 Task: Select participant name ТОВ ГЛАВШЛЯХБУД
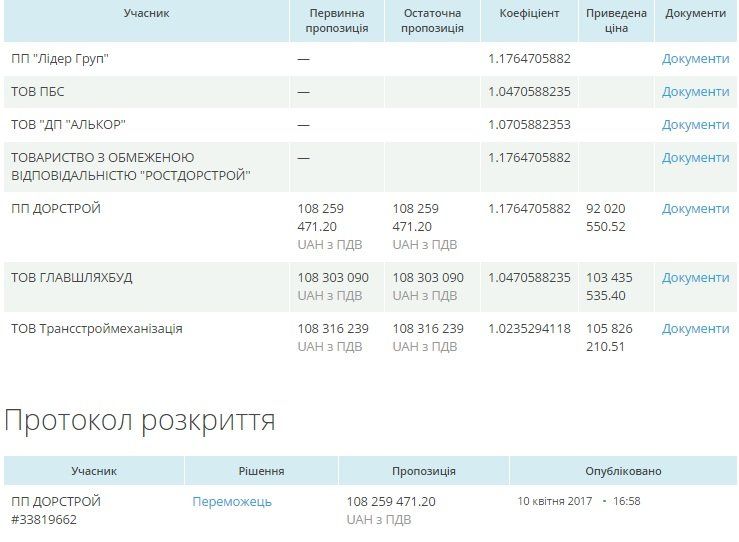[72, 278]
